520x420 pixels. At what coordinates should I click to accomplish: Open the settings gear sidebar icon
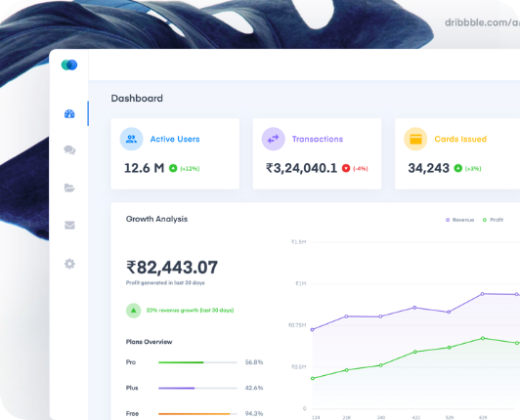pyautogui.click(x=69, y=264)
